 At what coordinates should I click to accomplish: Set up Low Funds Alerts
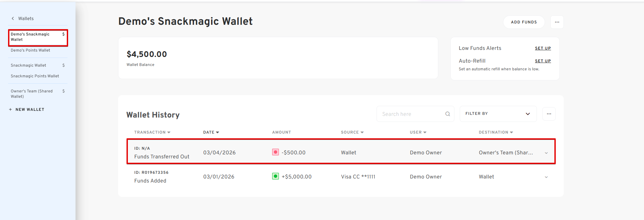pos(543,48)
